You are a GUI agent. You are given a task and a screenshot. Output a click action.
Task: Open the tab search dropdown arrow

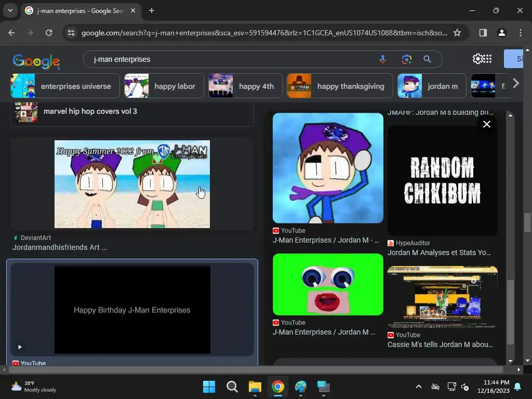10,10
